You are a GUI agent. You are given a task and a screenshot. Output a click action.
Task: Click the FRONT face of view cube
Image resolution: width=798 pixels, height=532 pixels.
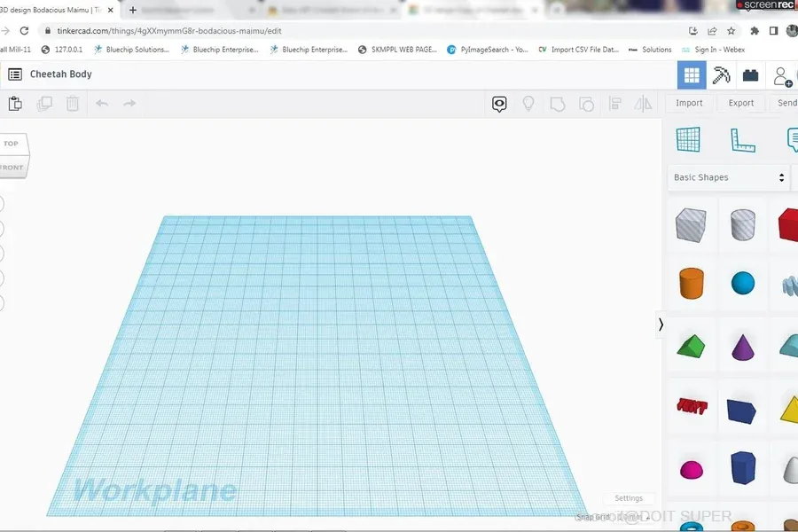(12, 168)
